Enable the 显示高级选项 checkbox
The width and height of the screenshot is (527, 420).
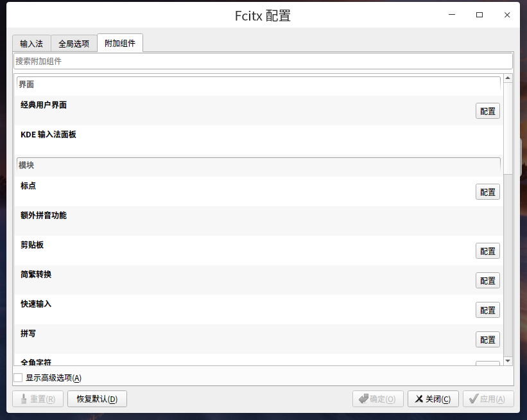pos(17,378)
